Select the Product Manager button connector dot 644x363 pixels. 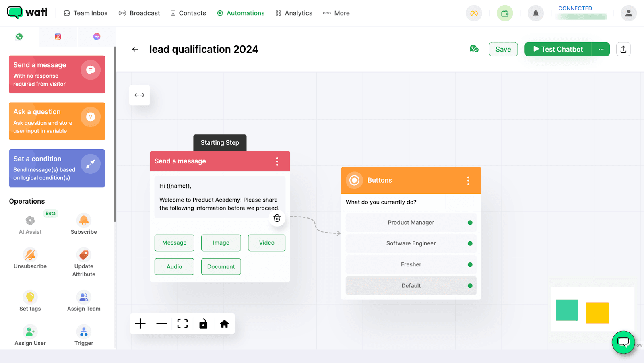coord(470,223)
